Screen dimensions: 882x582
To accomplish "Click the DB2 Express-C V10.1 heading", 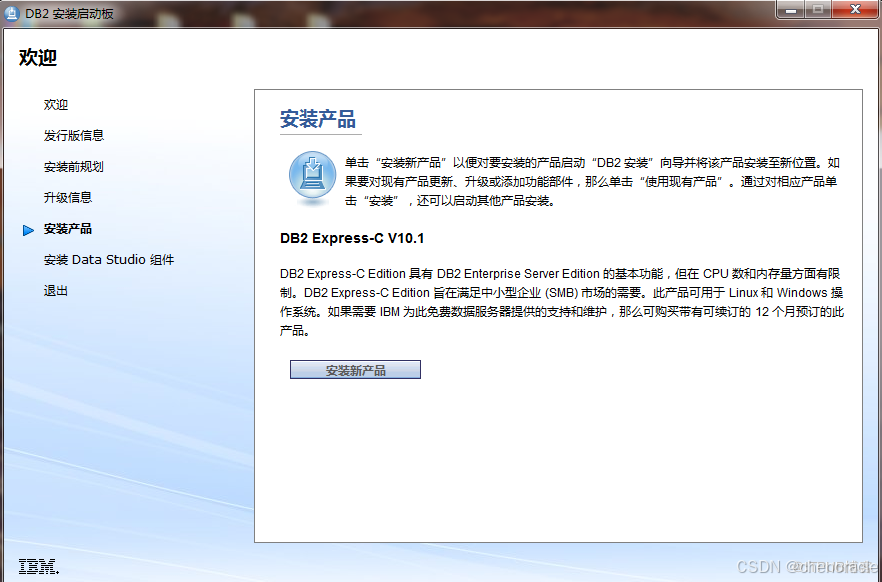I will (352, 238).
